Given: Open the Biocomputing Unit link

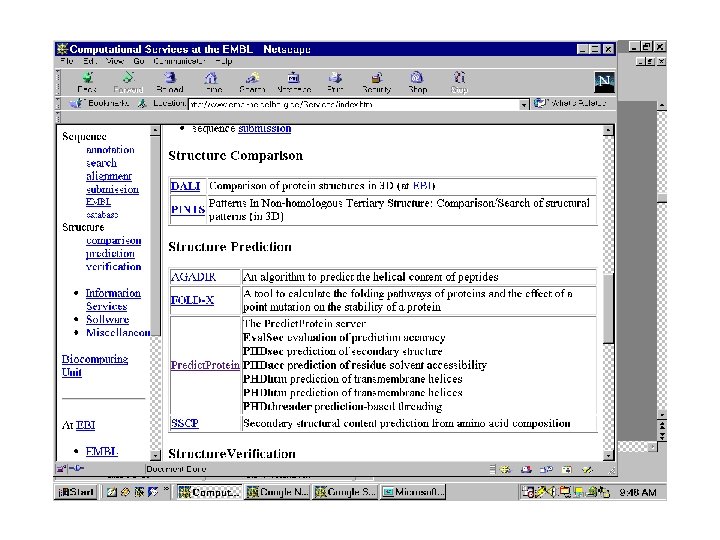Looking at the screenshot, I should coord(95,366).
